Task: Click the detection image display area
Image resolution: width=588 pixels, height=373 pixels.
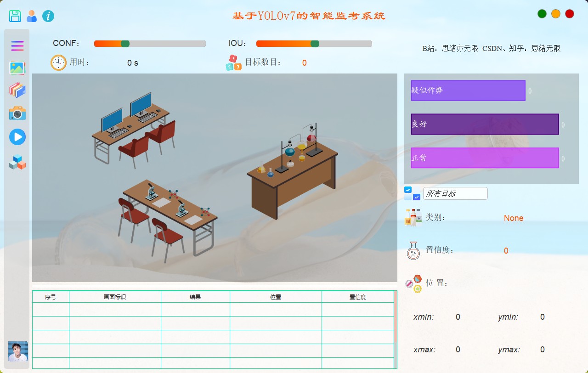Action: click(x=215, y=178)
